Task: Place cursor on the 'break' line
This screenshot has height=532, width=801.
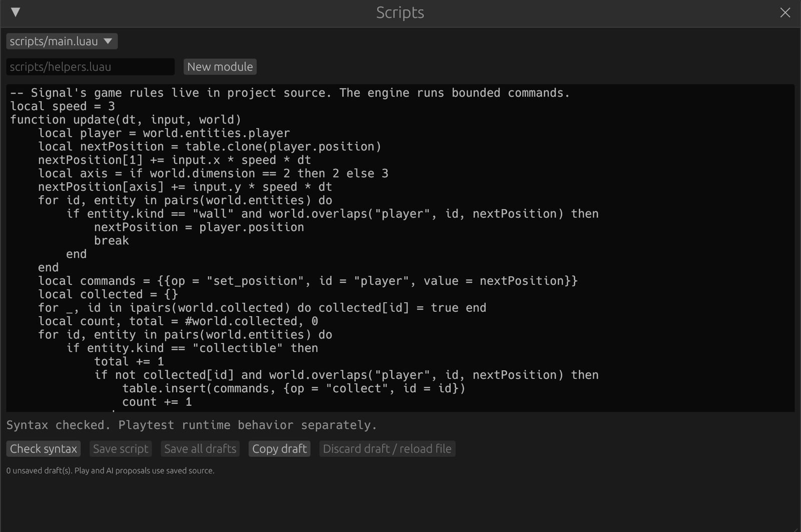Action: [111, 241]
